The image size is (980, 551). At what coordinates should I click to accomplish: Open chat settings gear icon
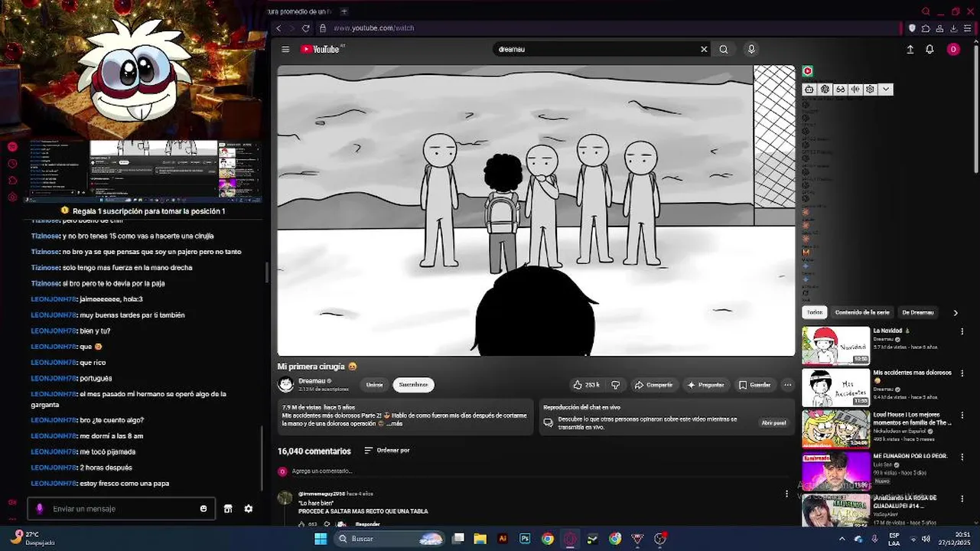(249, 509)
